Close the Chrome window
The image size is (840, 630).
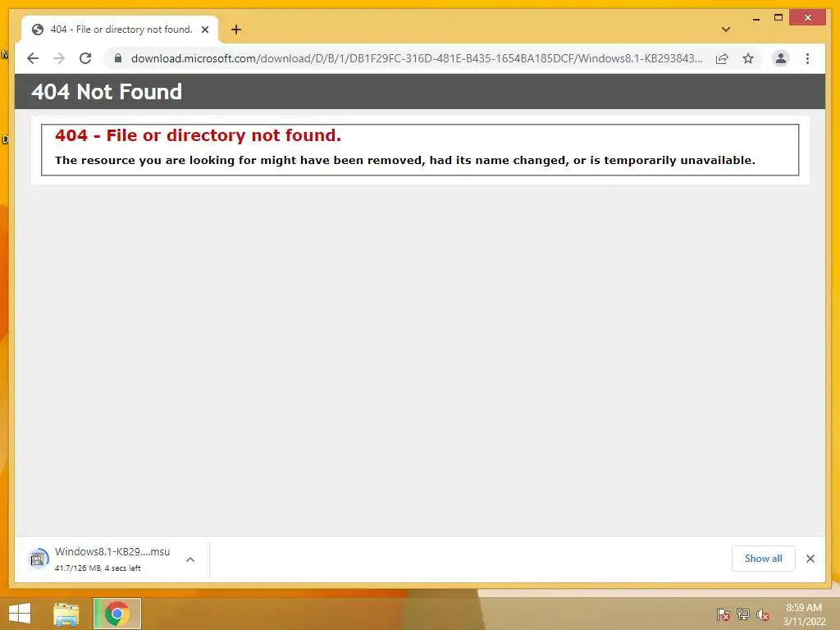[808, 18]
